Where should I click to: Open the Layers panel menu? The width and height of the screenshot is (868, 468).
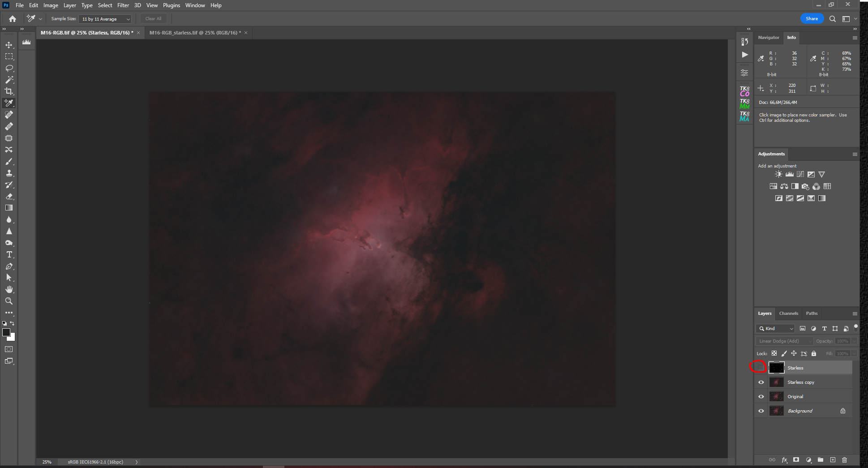[855, 313]
